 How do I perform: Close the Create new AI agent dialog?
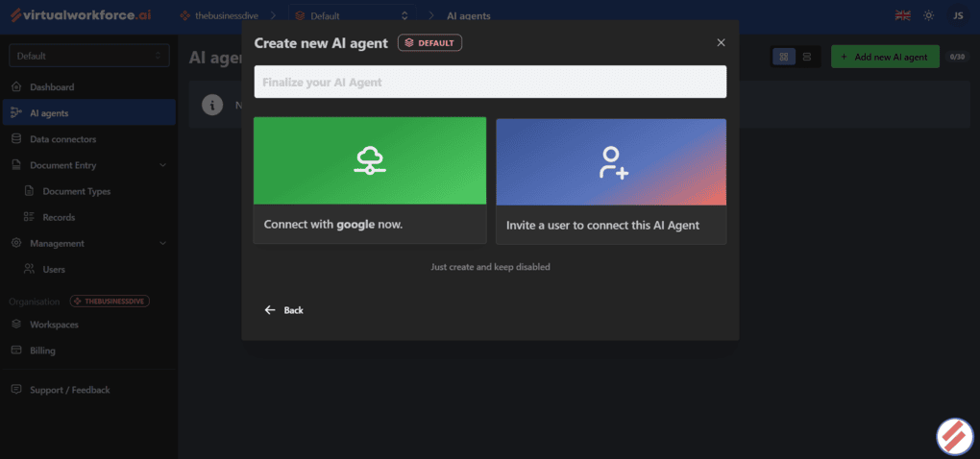[721, 42]
